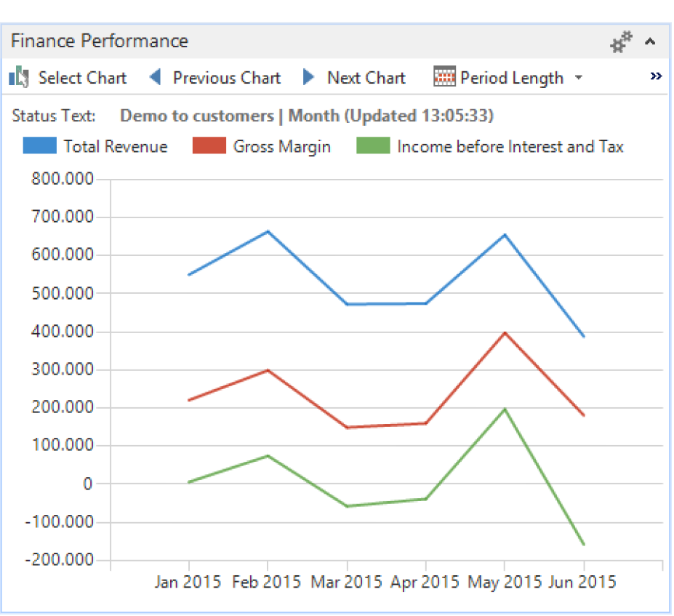Click the Next Chart right arrow icon

pyautogui.click(x=309, y=77)
